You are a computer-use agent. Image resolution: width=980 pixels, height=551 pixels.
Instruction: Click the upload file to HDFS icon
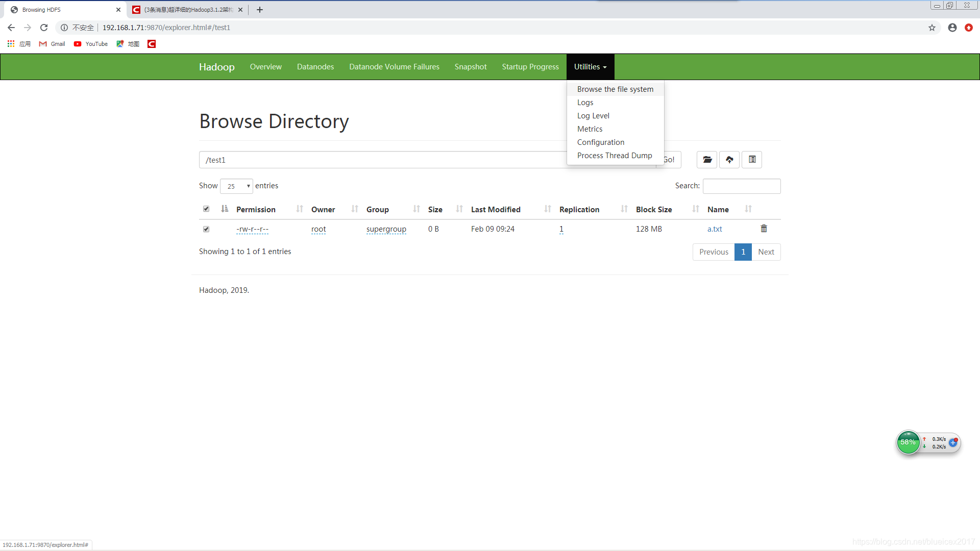(729, 160)
